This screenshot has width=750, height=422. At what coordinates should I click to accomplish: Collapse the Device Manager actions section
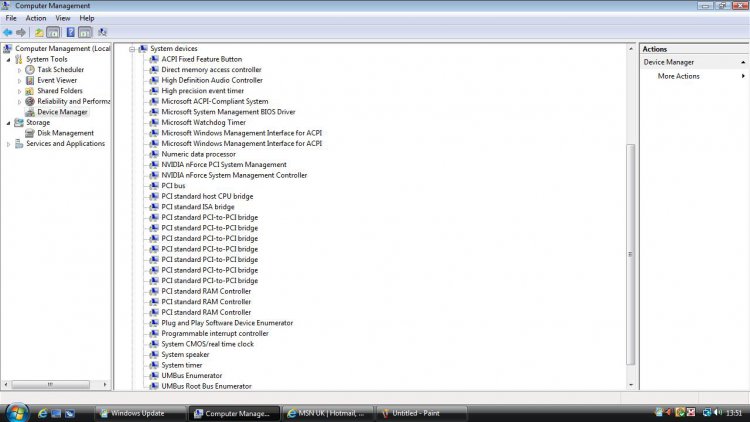(x=743, y=62)
